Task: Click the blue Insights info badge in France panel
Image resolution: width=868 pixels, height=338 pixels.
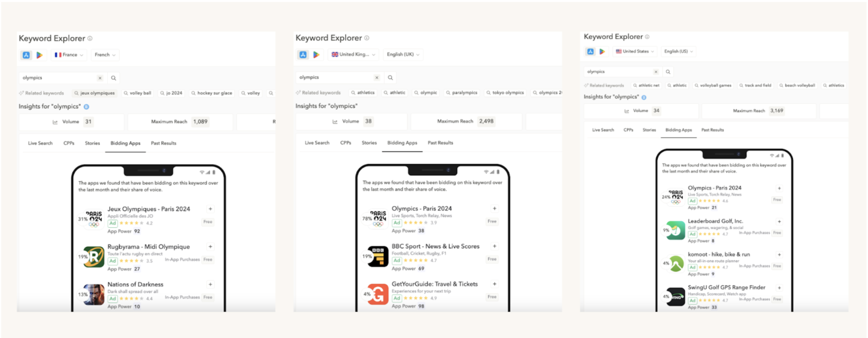Action: point(86,107)
